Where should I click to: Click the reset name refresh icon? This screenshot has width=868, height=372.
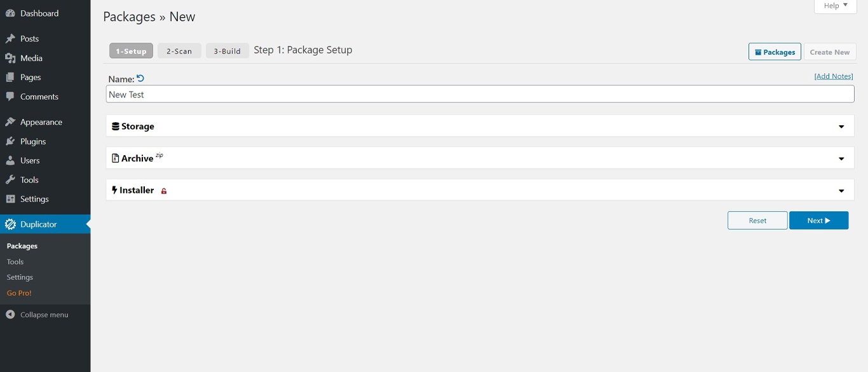140,78
